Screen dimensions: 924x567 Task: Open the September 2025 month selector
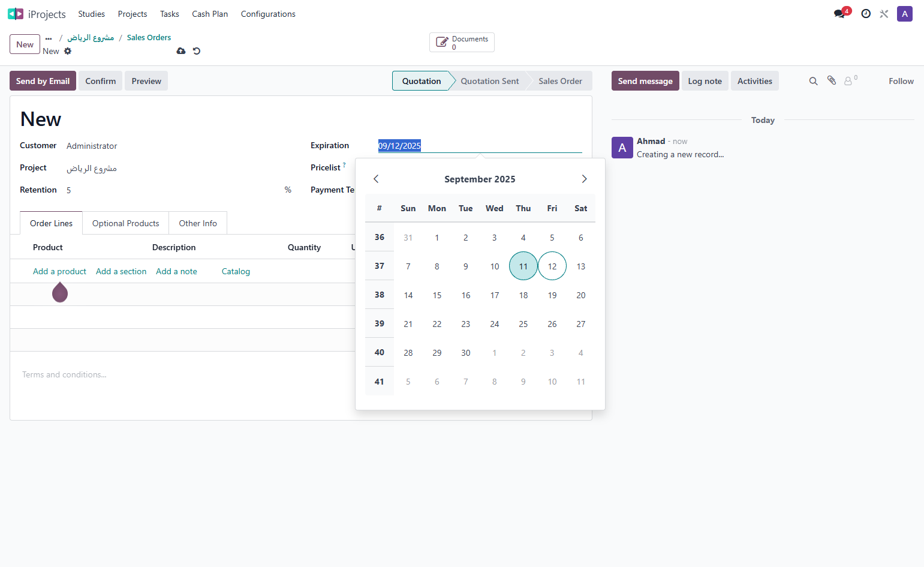480,179
